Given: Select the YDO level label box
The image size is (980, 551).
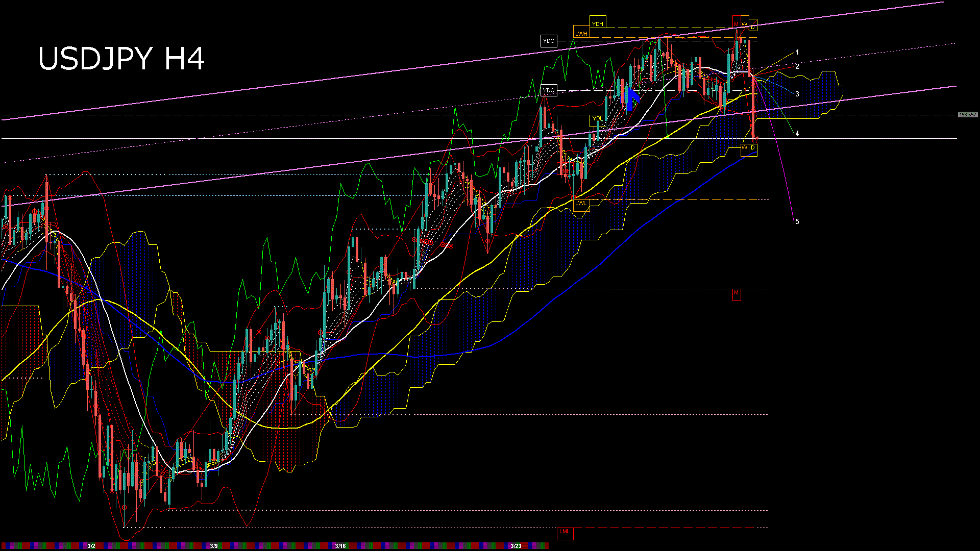Looking at the screenshot, I should coord(549,91).
